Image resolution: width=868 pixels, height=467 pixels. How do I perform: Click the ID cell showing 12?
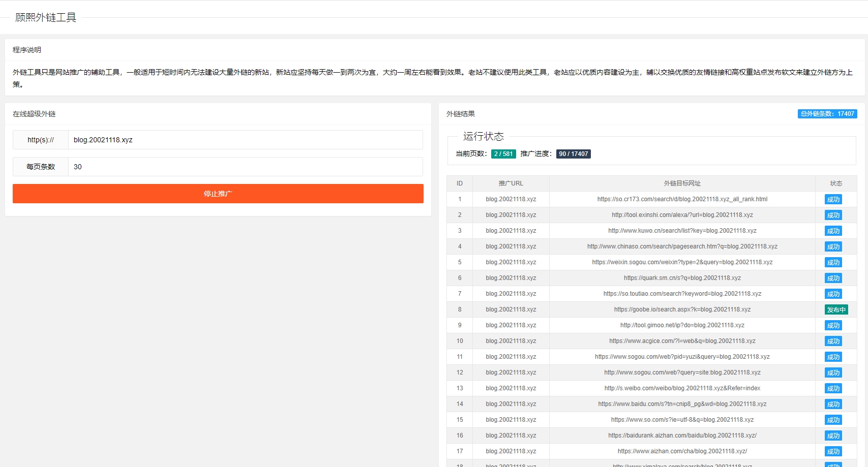tap(460, 372)
